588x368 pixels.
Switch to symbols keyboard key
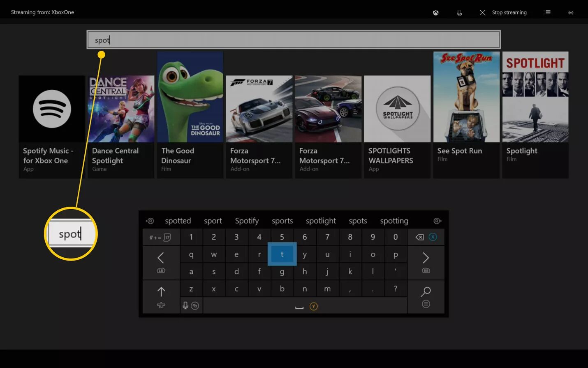click(161, 237)
